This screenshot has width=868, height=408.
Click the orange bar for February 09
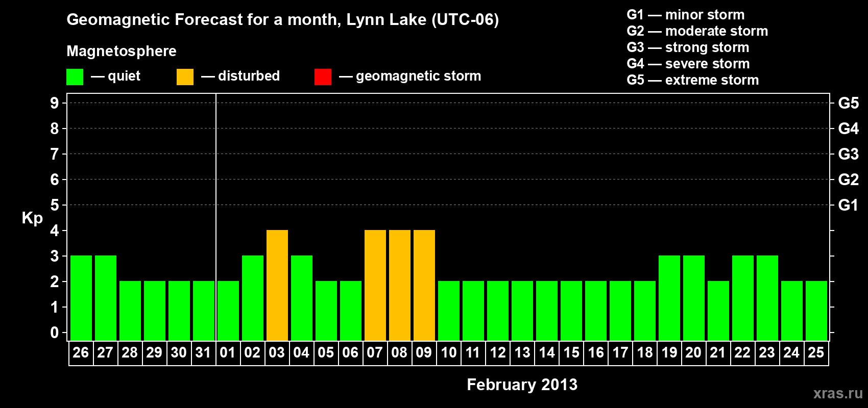(x=424, y=285)
